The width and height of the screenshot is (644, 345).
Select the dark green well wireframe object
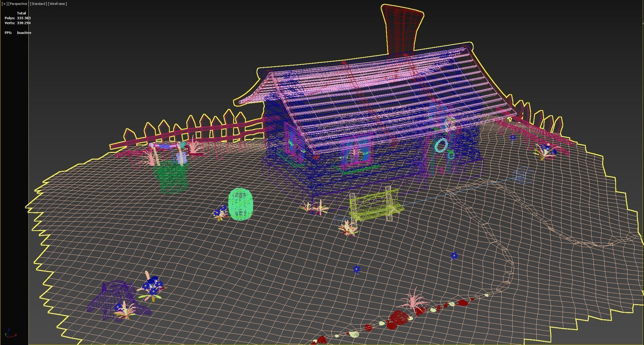pyautogui.click(x=171, y=177)
